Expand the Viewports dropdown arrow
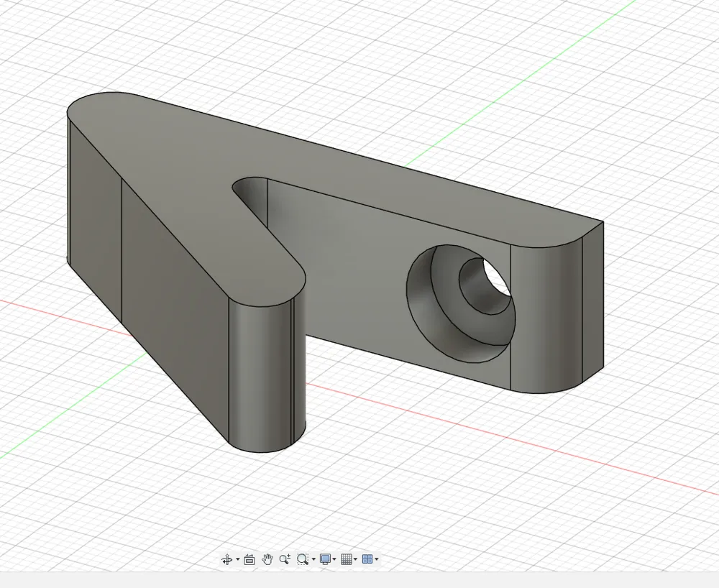Viewport: 719px width, 588px height. point(377,559)
